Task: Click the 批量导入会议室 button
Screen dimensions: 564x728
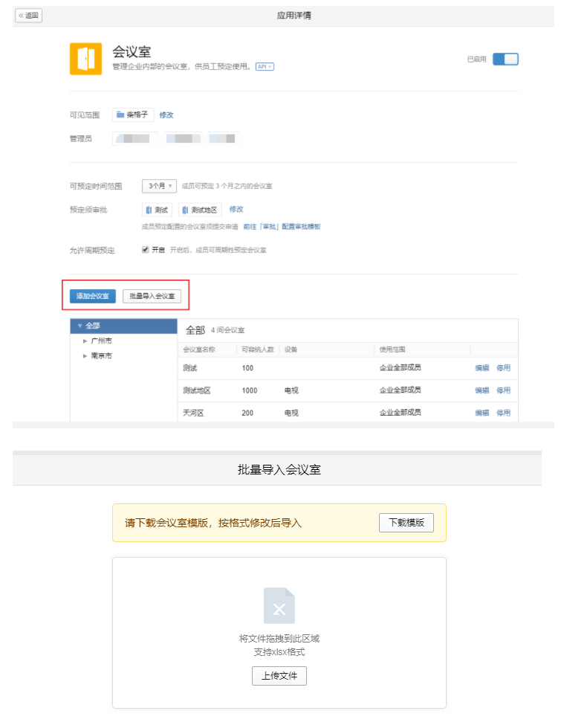Action: (152, 296)
